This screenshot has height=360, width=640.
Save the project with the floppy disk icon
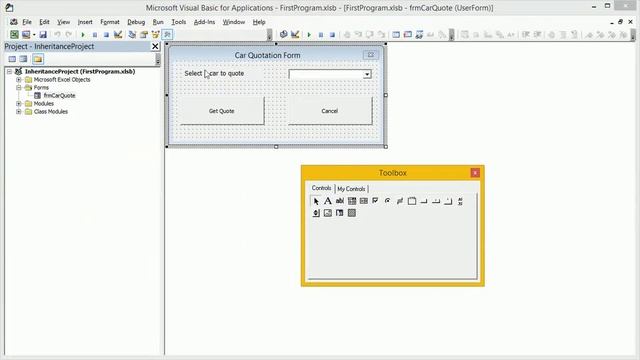[x=43, y=35]
